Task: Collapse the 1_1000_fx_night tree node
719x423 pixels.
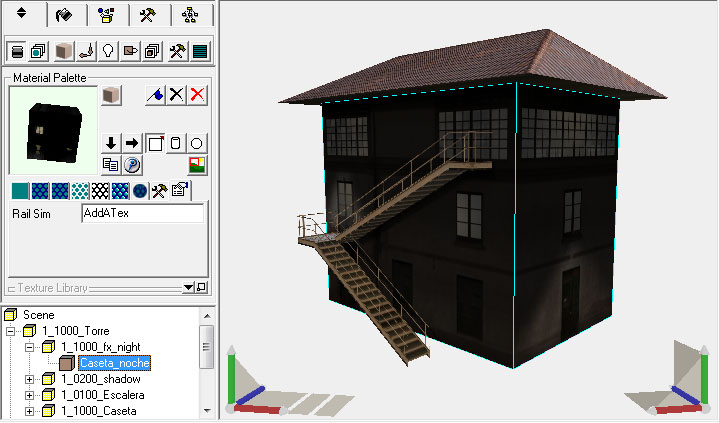Action: 30,347
